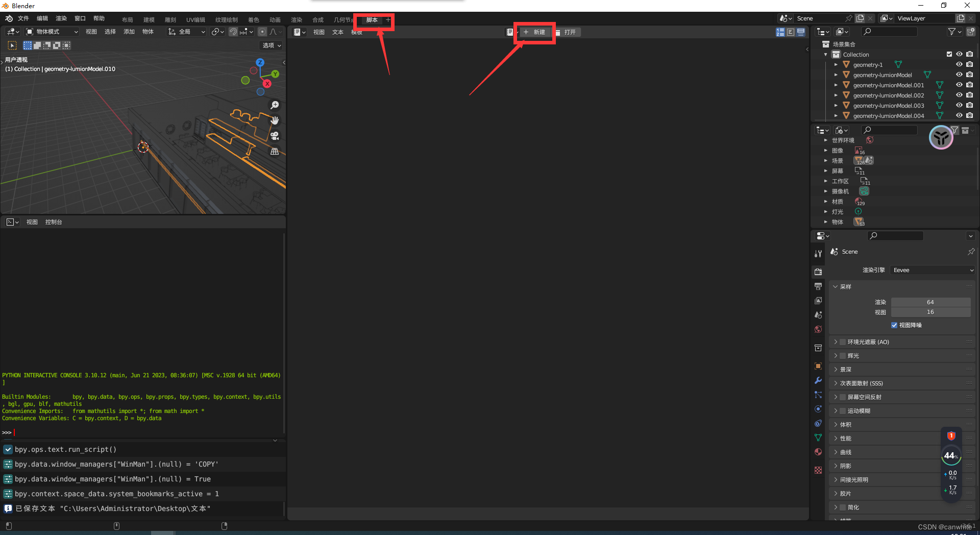Toggle Collection exclude checkbox in outliner
980x535 pixels.
coord(949,54)
